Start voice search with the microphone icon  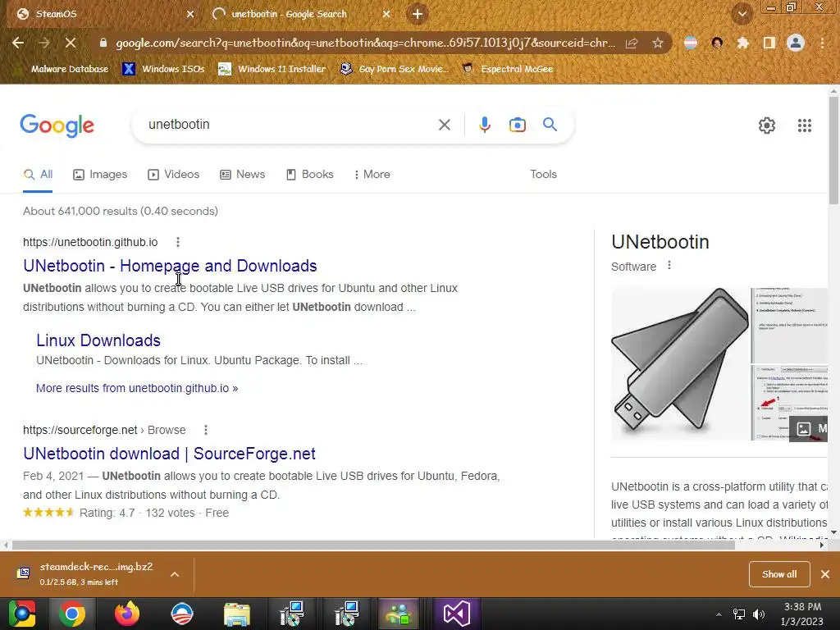click(x=484, y=125)
